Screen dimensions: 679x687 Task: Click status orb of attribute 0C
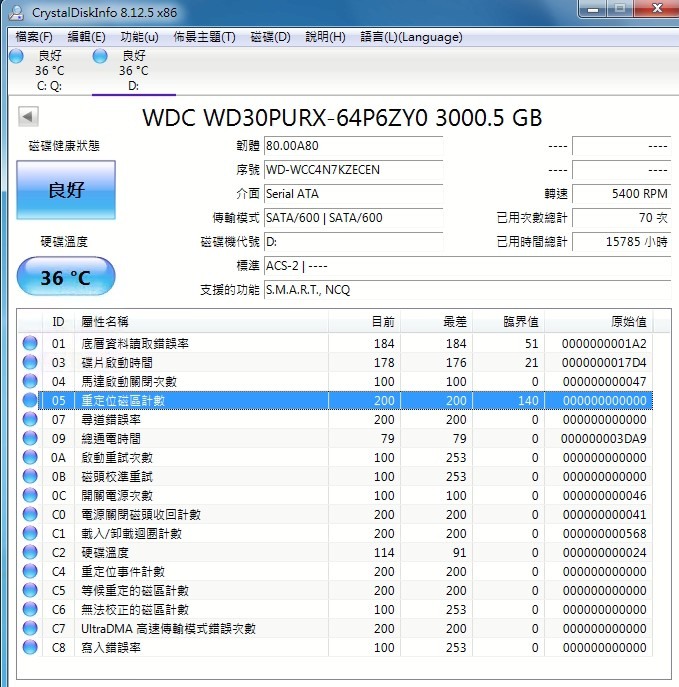click(30, 495)
